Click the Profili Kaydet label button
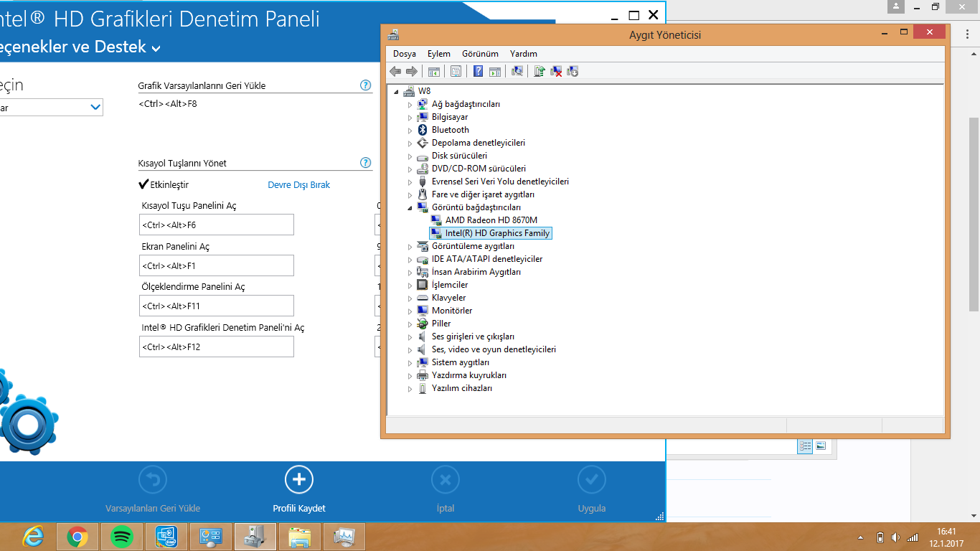 point(299,509)
